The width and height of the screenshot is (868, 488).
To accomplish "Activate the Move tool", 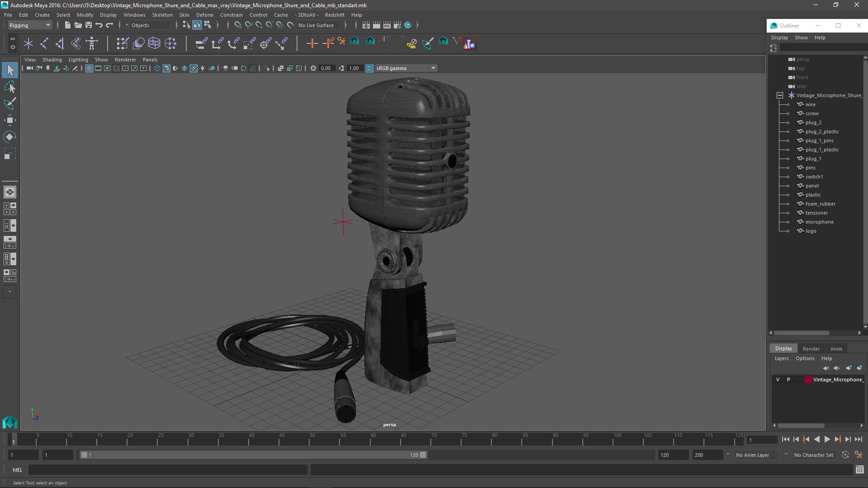I will (10, 120).
